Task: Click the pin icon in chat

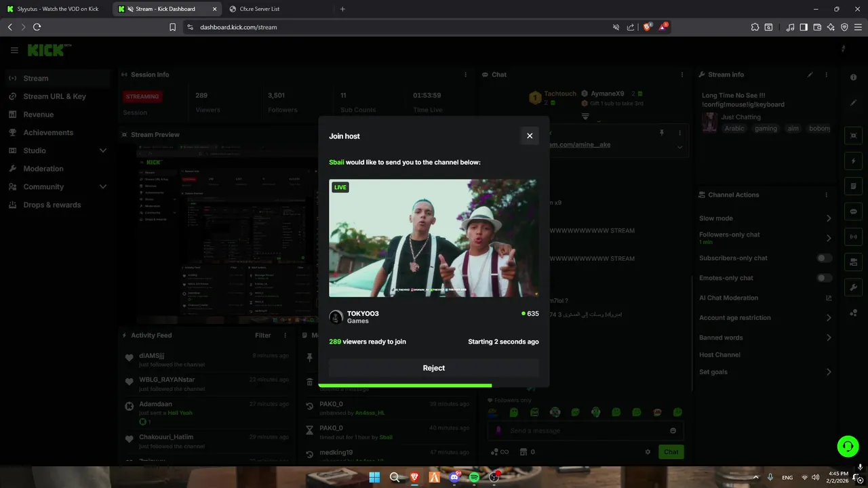Action: [x=662, y=133]
